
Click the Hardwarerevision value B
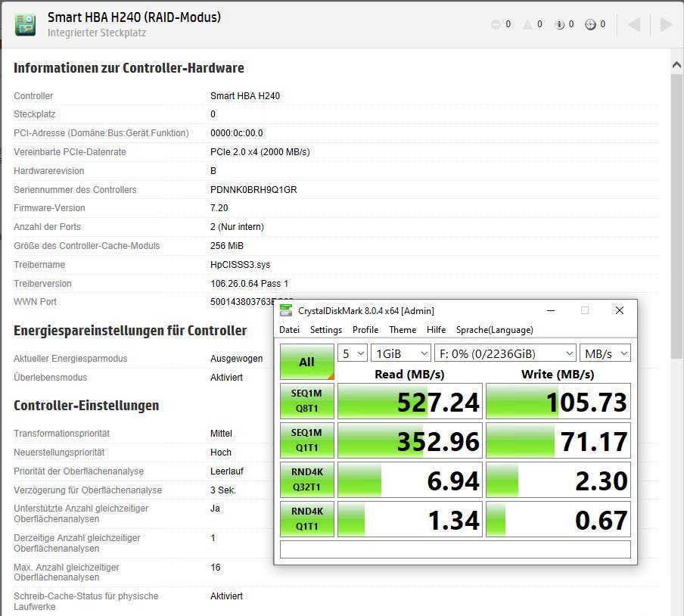213,171
